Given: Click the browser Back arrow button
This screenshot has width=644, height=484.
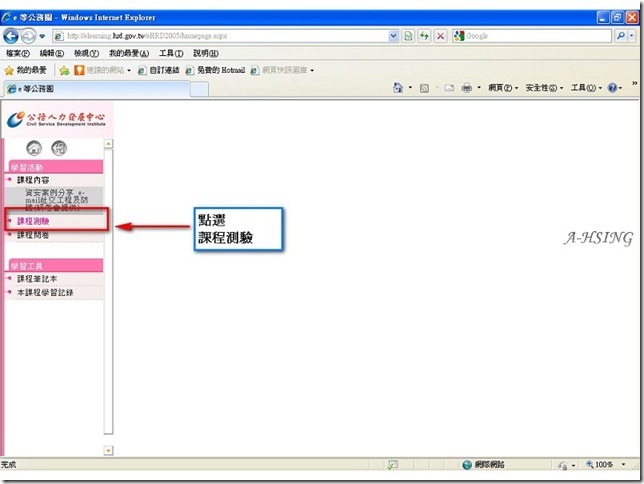Looking at the screenshot, I should (11, 36).
